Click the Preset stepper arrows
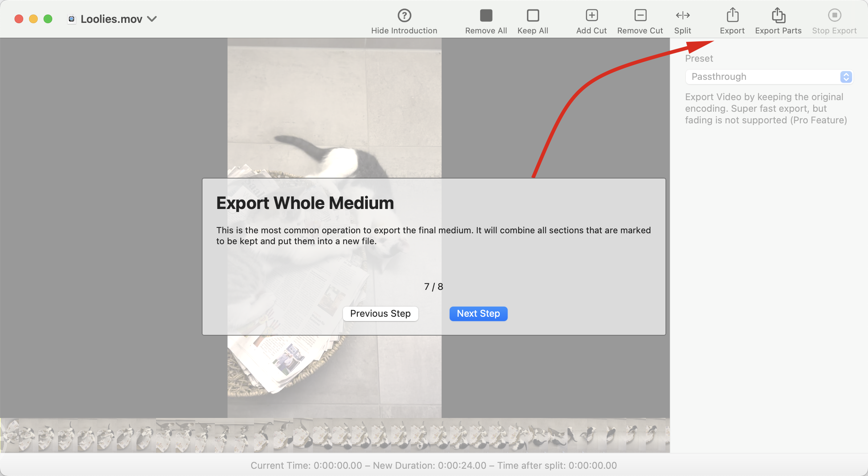Screen dimensions: 868x476 click(x=846, y=77)
